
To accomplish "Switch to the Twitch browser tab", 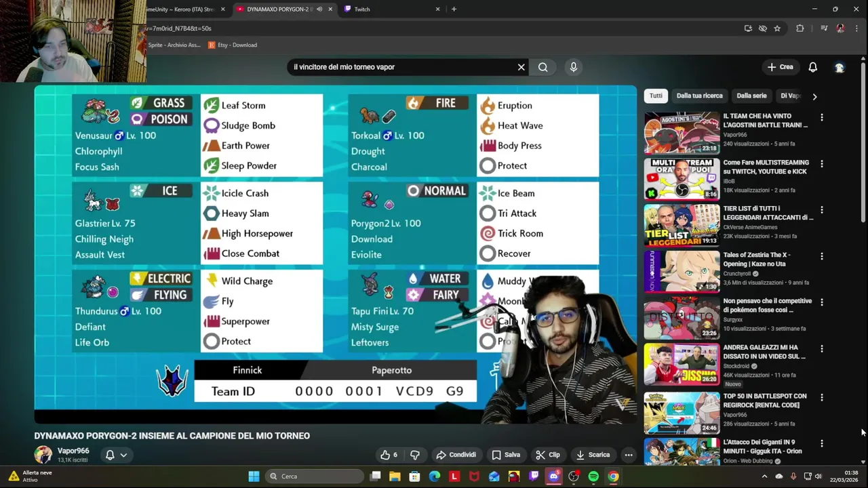I will pyautogui.click(x=391, y=9).
